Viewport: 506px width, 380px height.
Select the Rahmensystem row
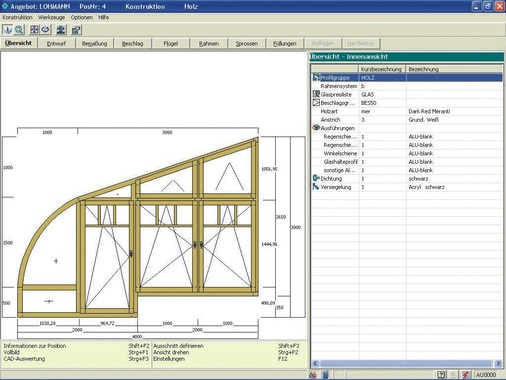407,86
